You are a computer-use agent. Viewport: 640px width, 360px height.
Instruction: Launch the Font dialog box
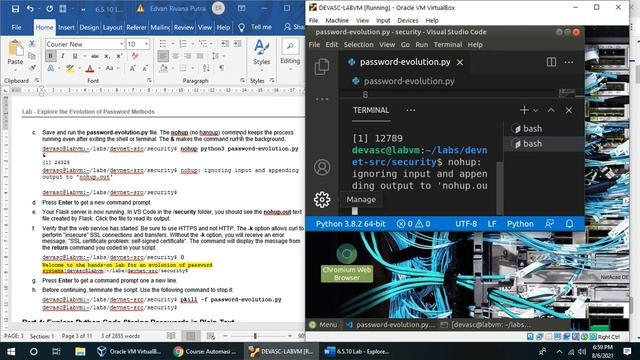(x=149, y=80)
